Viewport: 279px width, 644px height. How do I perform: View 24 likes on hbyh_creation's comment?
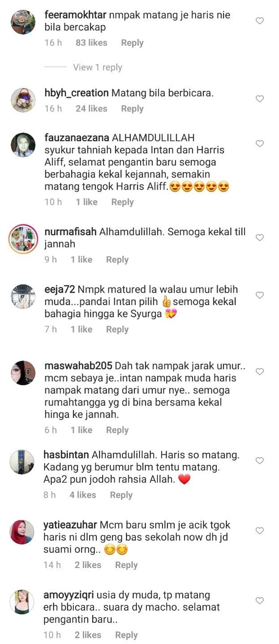pos(91,108)
